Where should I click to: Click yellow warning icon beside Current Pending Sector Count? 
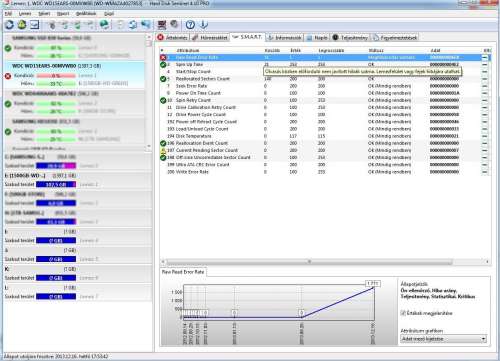click(163, 150)
